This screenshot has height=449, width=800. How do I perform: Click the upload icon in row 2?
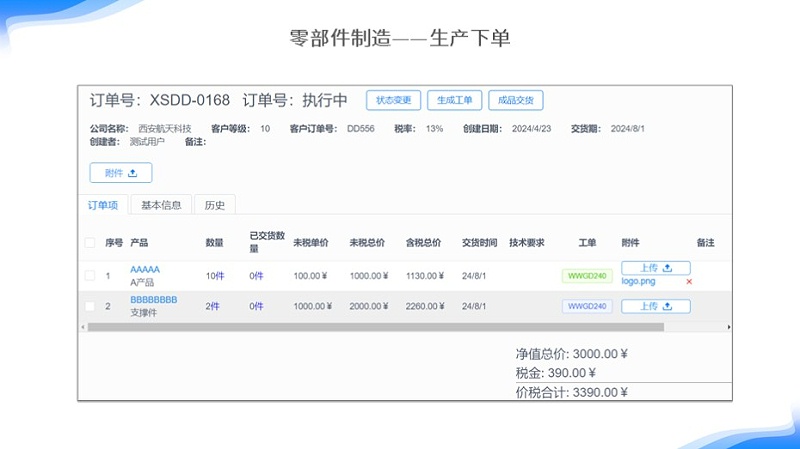pos(667,306)
